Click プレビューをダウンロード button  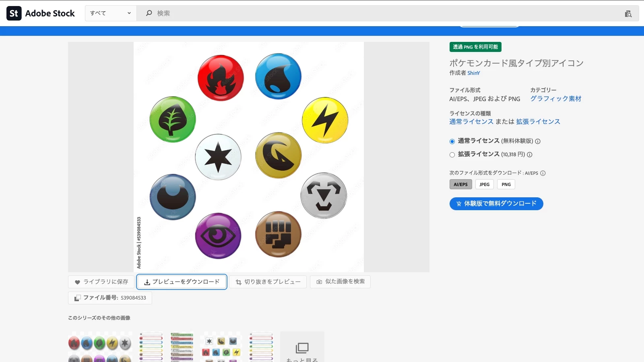(x=182, y=282)
